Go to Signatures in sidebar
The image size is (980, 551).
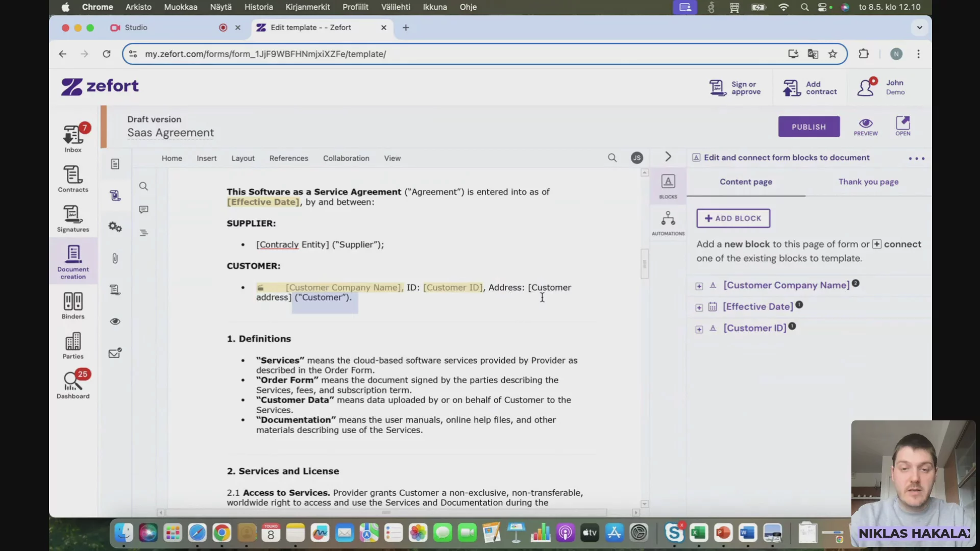coord(73,219)
